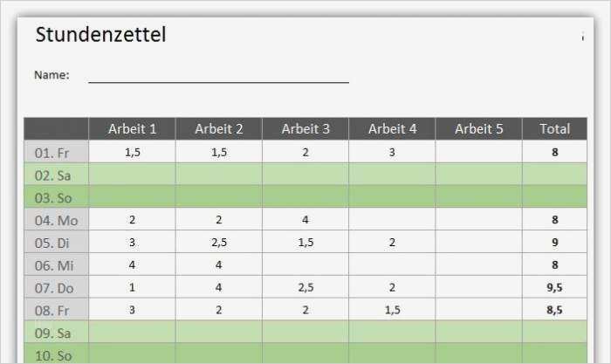Select the 04. Mo row label

pos(56,220)
